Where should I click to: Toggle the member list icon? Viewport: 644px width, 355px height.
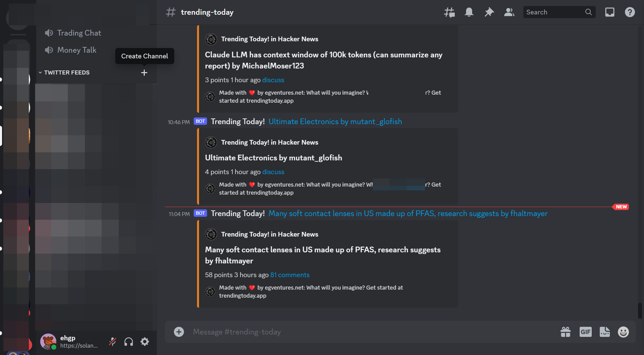509,12
